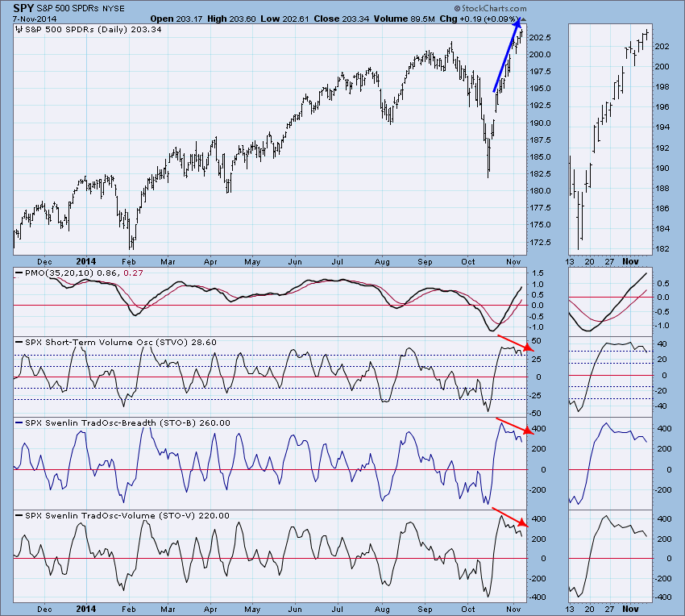Select the 'Open 203.17' value in header

tap(176, 19)
